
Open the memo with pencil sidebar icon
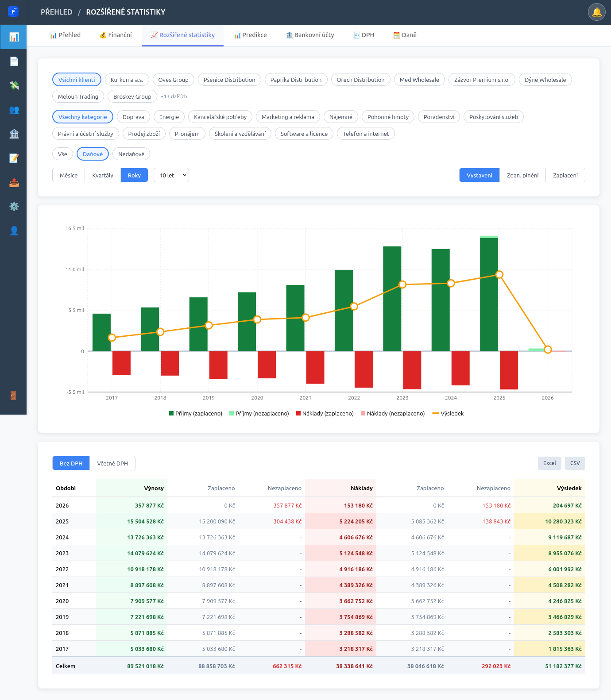[x=14, y=158]
